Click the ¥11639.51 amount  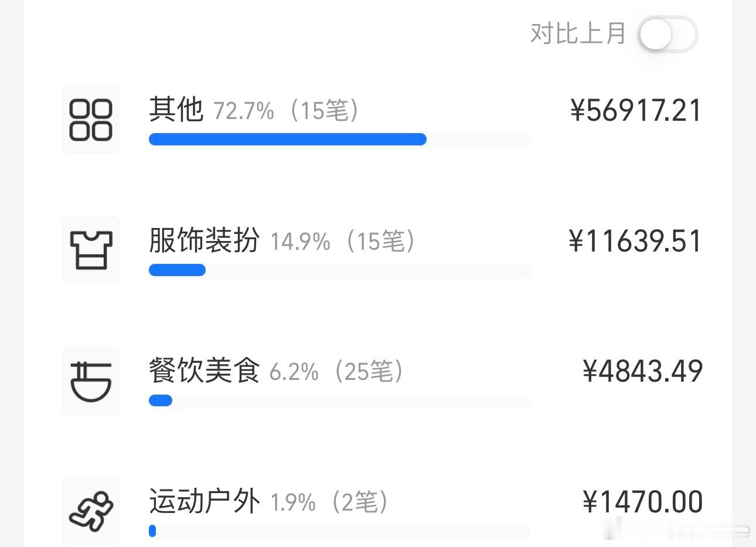pyautogui.click(x=635, y=241)
